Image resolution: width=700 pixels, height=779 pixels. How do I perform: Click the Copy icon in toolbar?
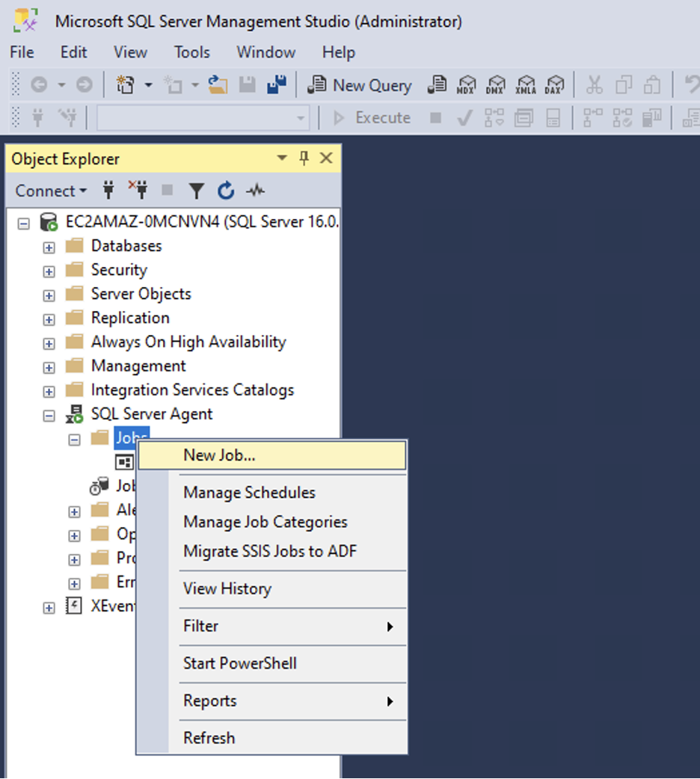(x=624, y=85)
